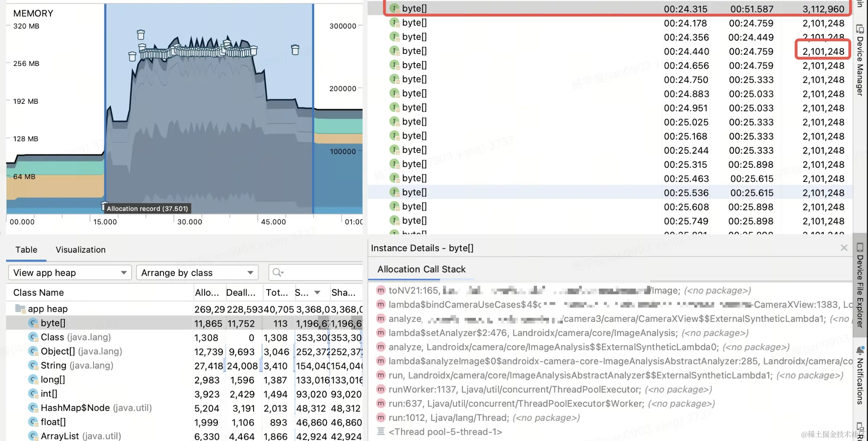Click the HashMap$Node class icon
This screenshot has width=868, height=441.
(x=33, y=408)
